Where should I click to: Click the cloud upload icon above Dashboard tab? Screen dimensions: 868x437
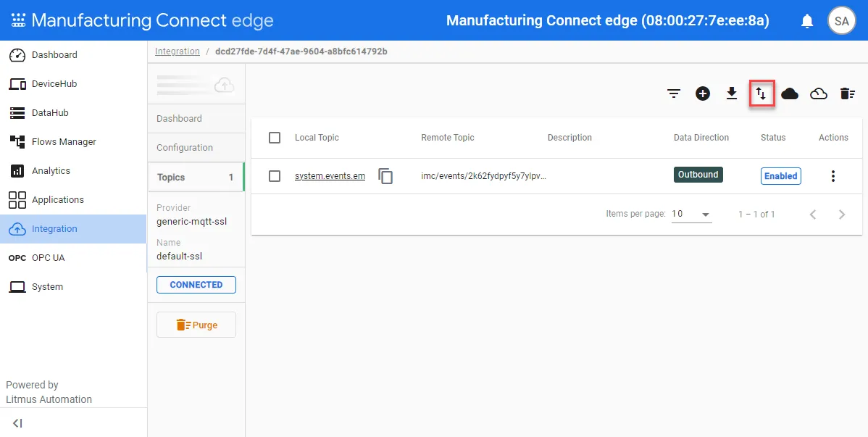click(224, 85)
